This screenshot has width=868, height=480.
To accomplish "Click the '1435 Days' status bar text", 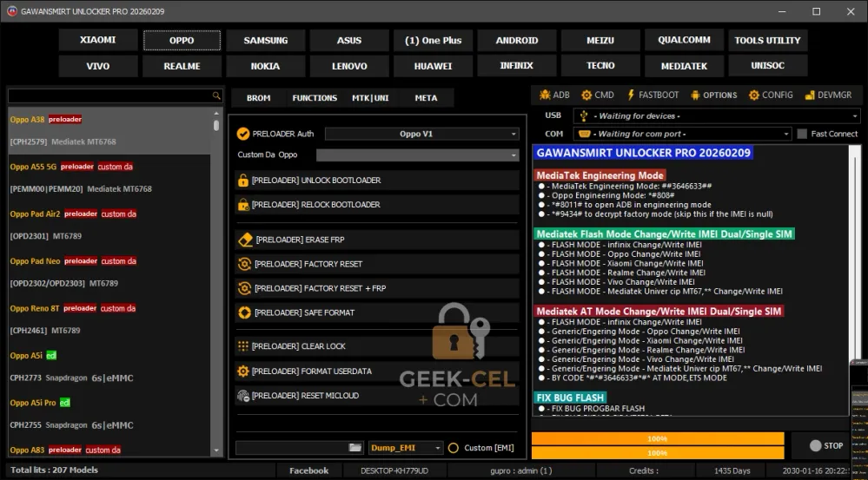I will coord(732,471).
